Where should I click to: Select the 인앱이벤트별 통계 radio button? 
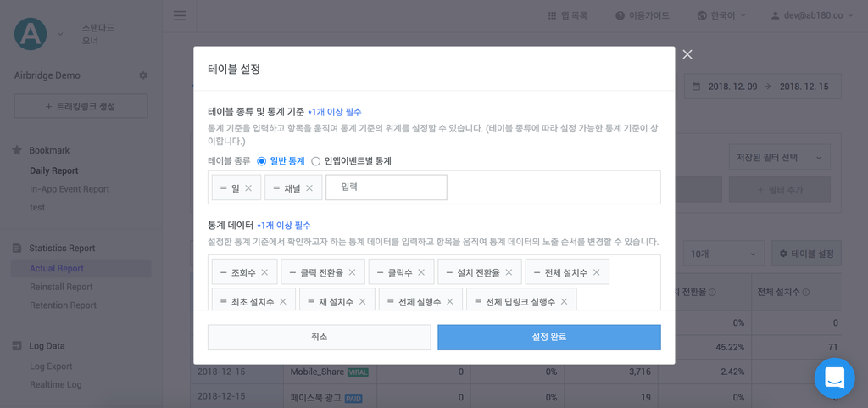(315, 161)
